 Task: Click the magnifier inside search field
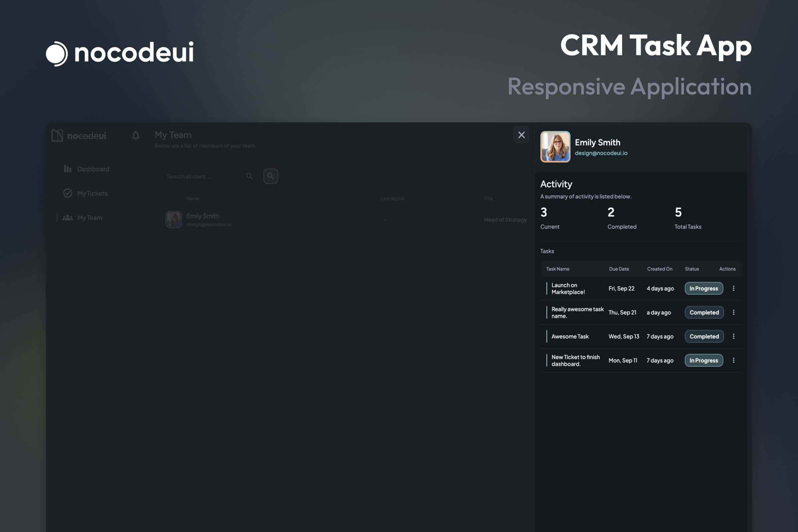(249, 176)
